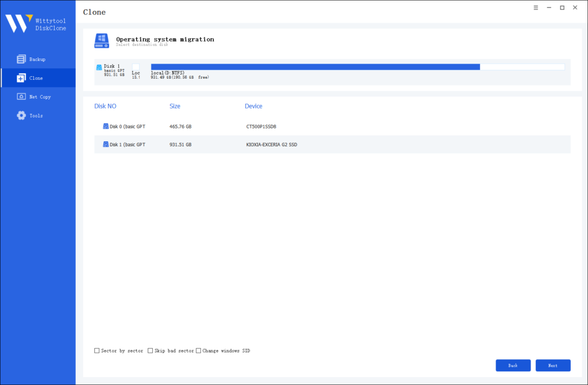Select the Backup icon in the sidebar
This screenshot has width=588, height=385.
(21, 59)
